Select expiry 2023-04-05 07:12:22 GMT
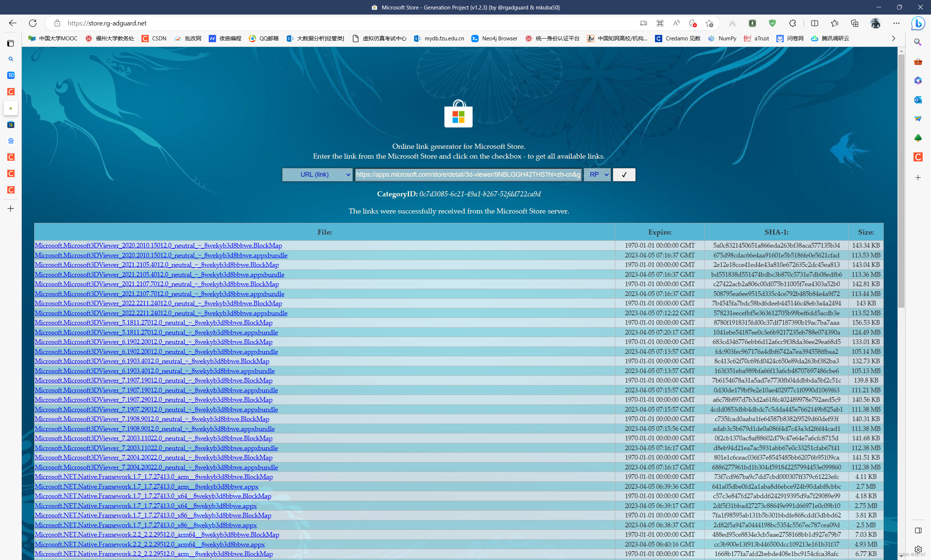The image size is (931, 560). [660, 313]
